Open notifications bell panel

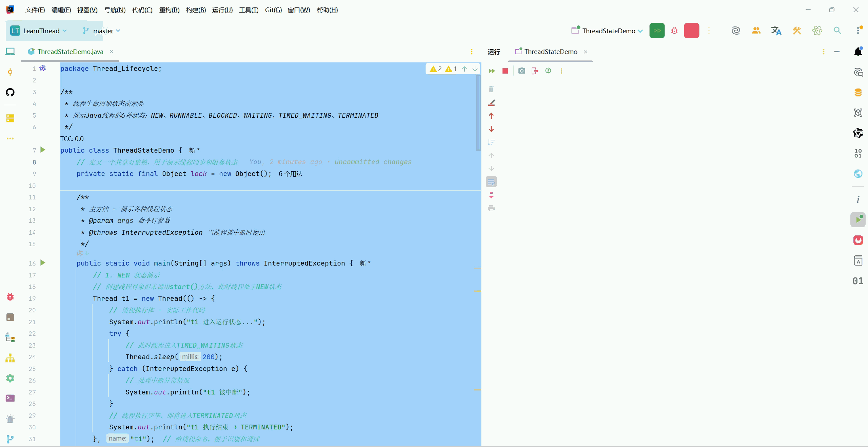pos(858,52)
